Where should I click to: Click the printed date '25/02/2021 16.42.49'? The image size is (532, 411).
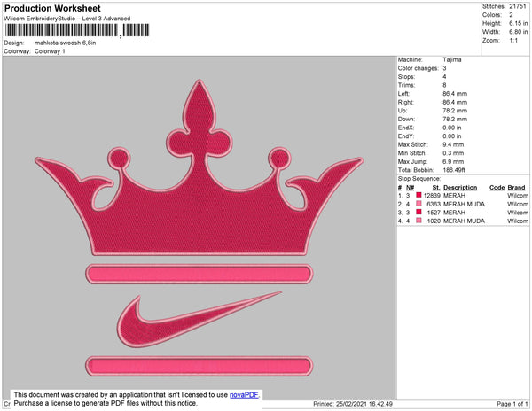click(x=364, y=404)
